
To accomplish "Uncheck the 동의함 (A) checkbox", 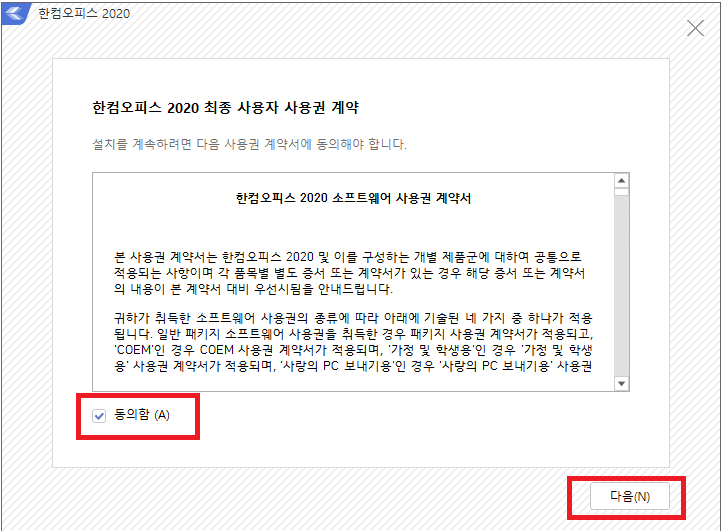I will (99, 416).
